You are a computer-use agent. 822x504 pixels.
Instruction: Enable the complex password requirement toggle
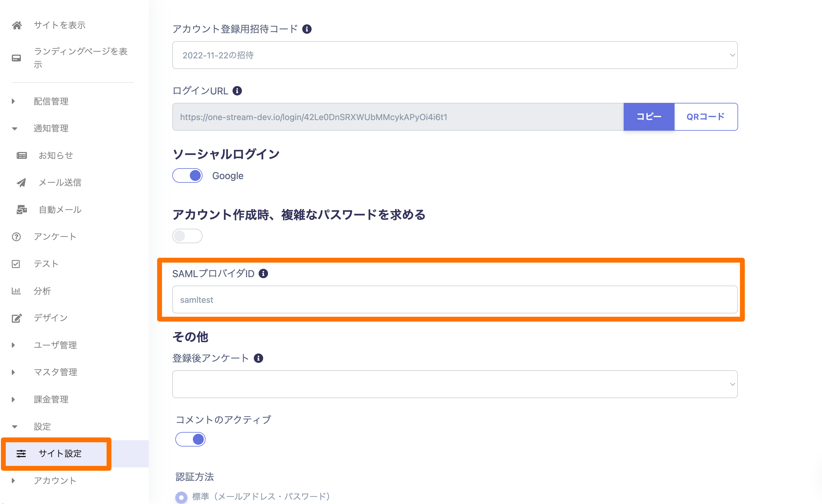187,236
